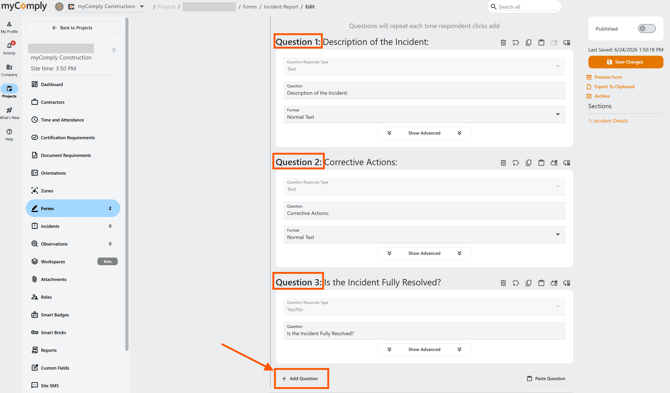Screen dimensions: 670x393
Task: Open the myComply Construction company dropdown
Action: [106, 6]
